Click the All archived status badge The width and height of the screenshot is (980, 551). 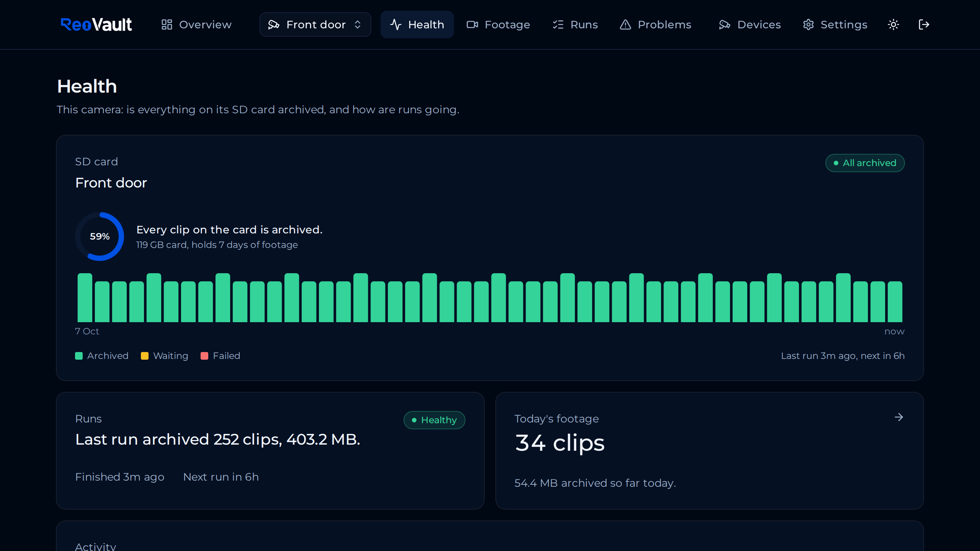865,163
